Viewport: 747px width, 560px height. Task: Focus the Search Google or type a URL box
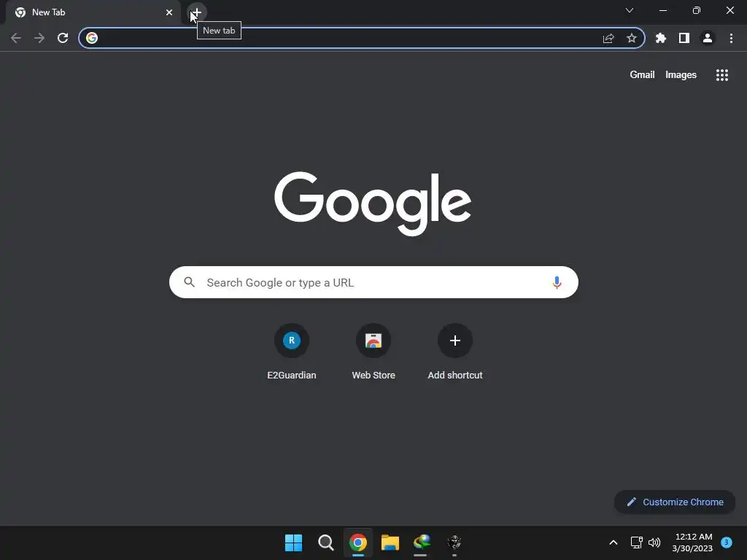tap(373, 282)
